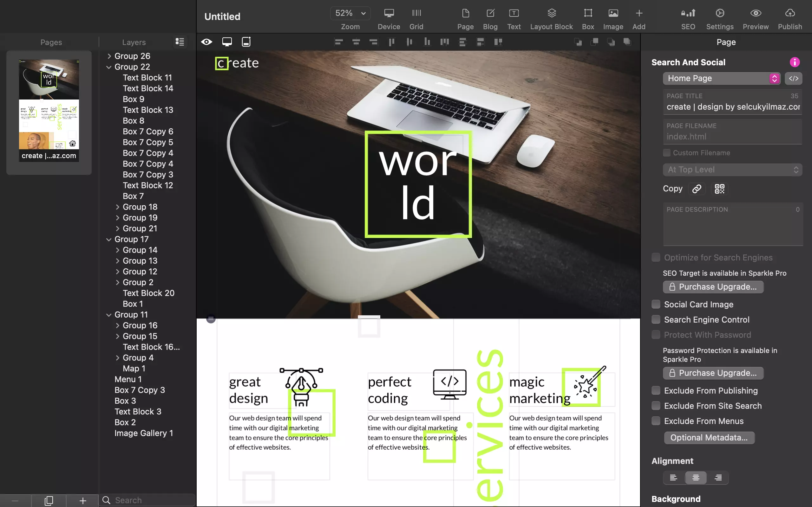
Task: Expand Group 18 in Layers panel
Action: tap(117, 207)
